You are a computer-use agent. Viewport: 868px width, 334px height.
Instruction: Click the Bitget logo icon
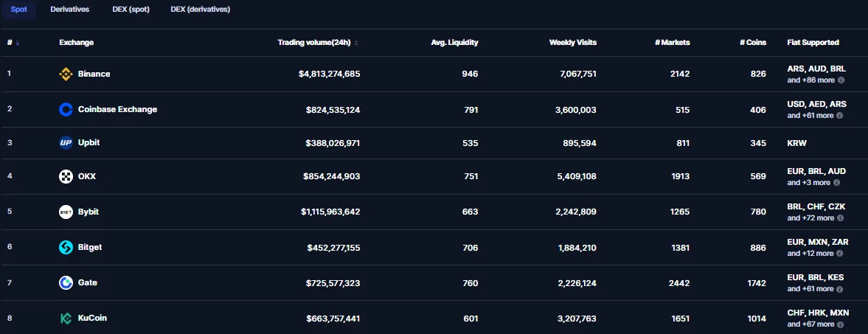(x=66, y=248)
